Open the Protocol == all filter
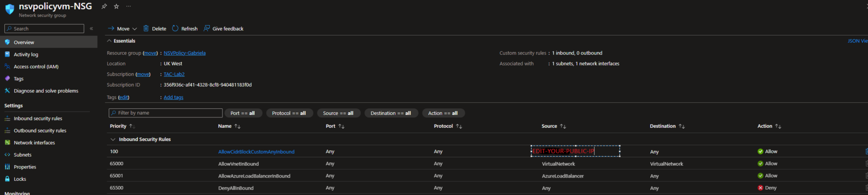Viewport: 868px width, 195px height. click(289, 113)
